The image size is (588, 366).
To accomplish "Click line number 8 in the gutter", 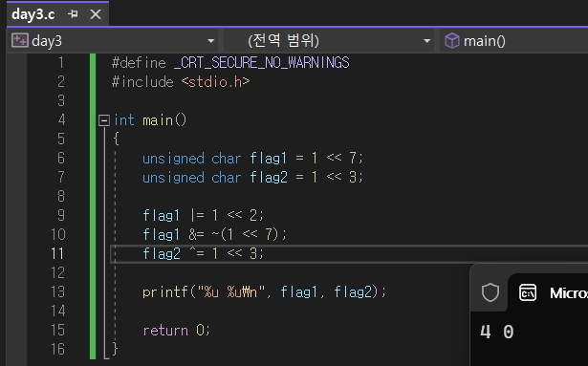I will point(61,196).
